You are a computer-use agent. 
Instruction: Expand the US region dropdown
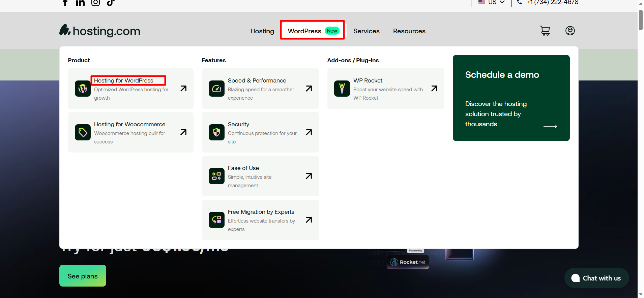click(502, 2)
